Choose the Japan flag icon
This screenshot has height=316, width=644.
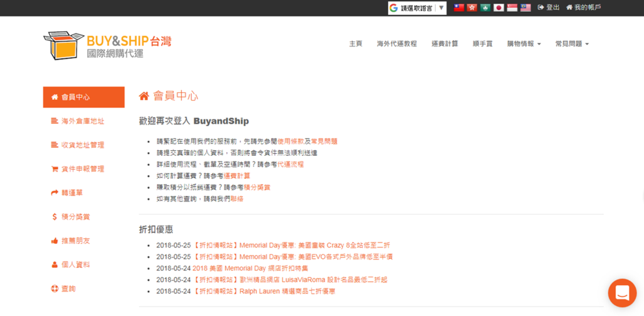coord(499,8)
